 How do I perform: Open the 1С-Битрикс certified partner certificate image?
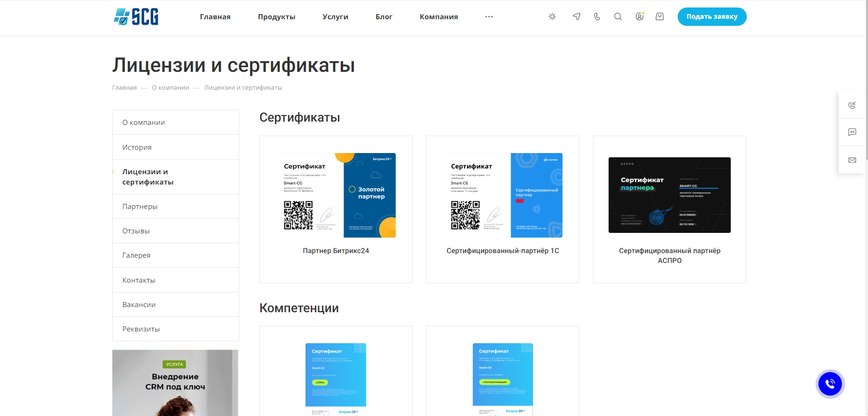point(503,195)
